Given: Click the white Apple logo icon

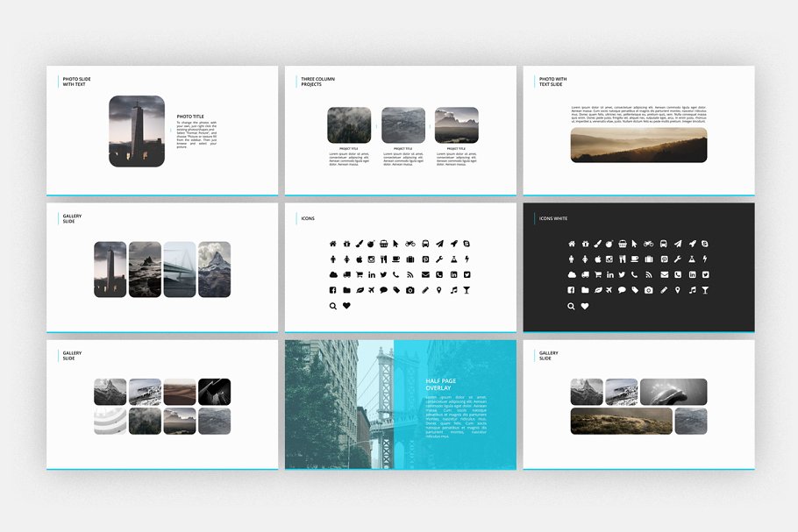Looking at the screenshot, I should click(x=598, y=259).
